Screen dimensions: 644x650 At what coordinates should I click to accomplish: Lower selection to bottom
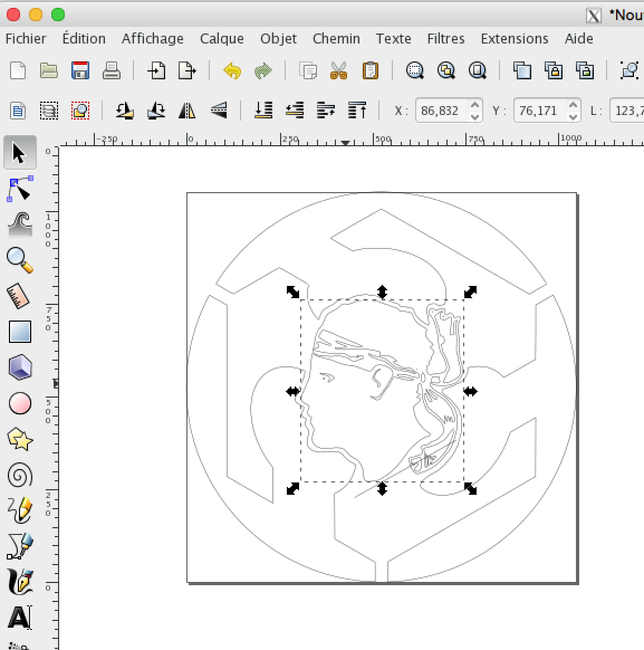pos(263,111)
